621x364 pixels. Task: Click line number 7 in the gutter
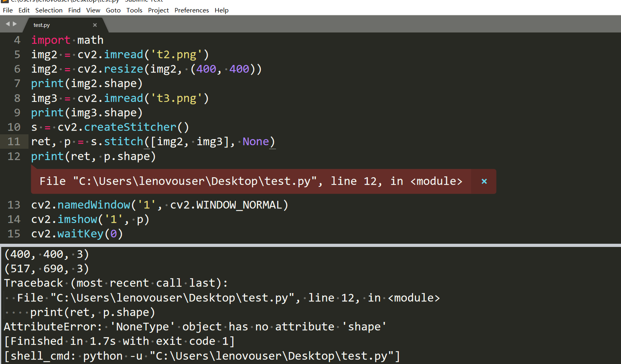pos(17,83)
